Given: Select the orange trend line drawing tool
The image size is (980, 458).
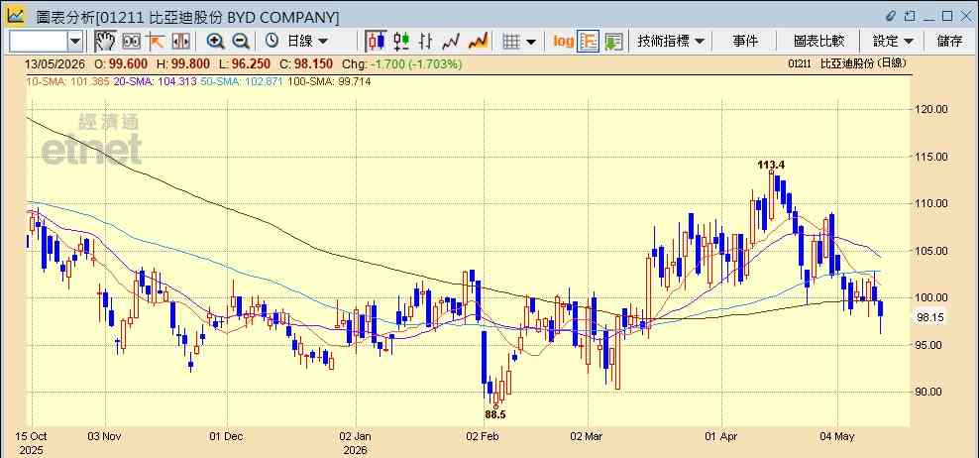Looking at the screenshot, I should [x=155, y=42].
